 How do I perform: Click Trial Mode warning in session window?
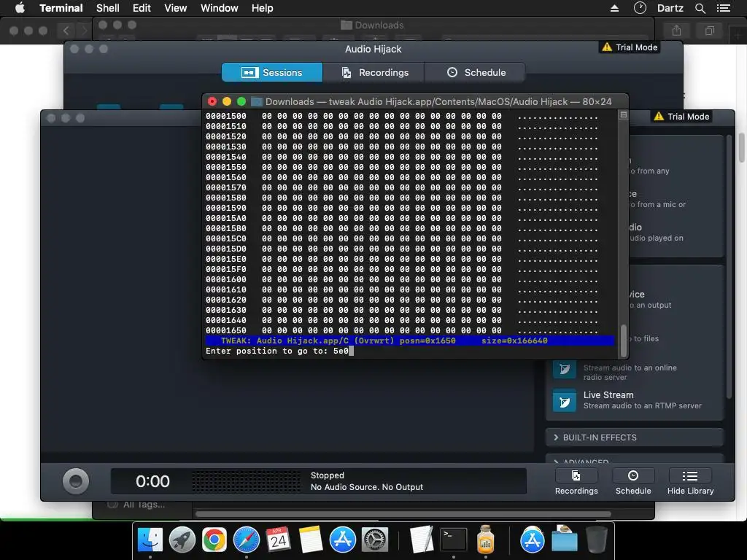[682, 117]
